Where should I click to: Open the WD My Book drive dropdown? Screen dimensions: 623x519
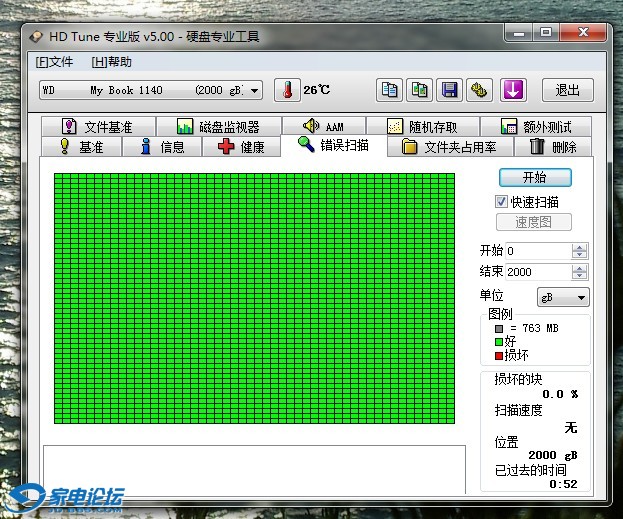coord(151,91)
